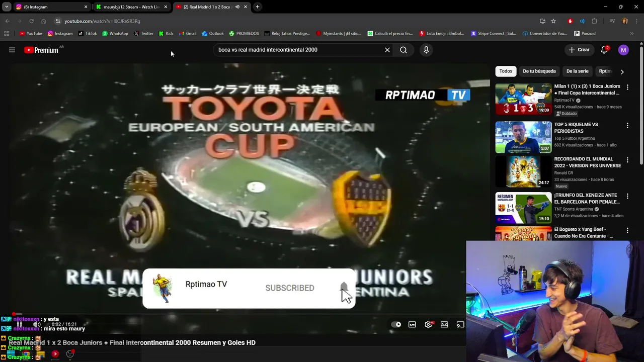Open the extensions puzzle icon
This screenshot has height=362, width=644.
(x=595, y=21)
